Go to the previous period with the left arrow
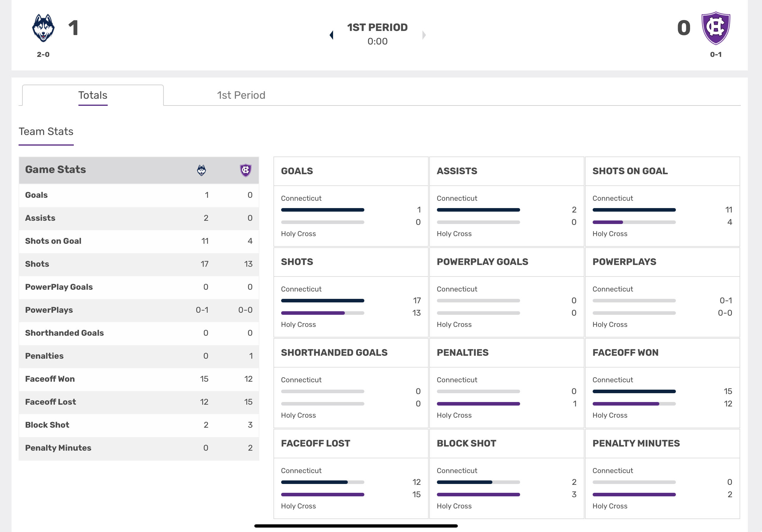 pyautogui.click(x=331, y=35)
